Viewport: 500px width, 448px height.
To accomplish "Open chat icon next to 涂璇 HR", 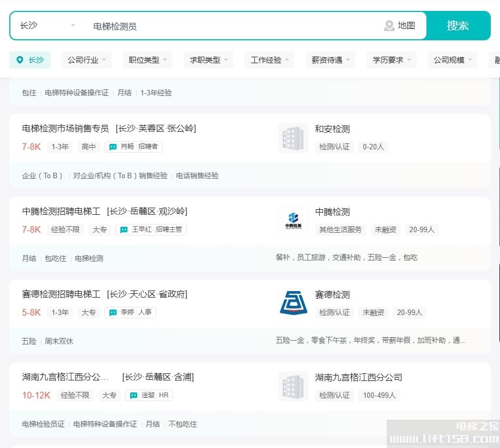I will tap(133, 395).
